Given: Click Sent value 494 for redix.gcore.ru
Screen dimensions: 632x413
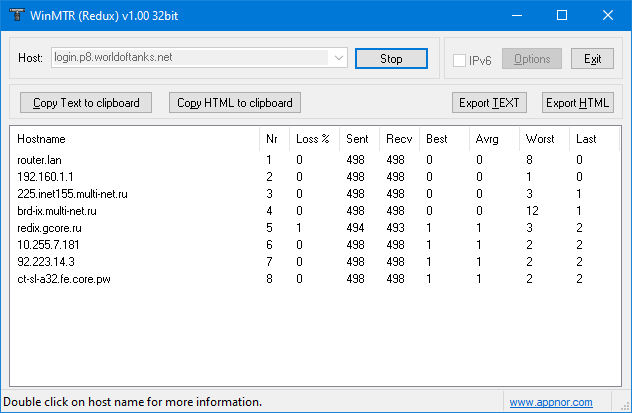Looking at the screenshot, I should click(x=355, y=228).
